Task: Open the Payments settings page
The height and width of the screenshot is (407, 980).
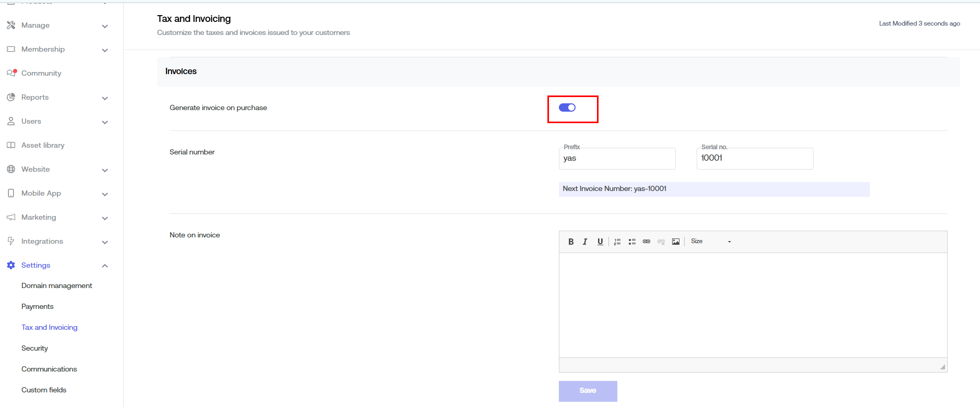Action: coord(38,306)
